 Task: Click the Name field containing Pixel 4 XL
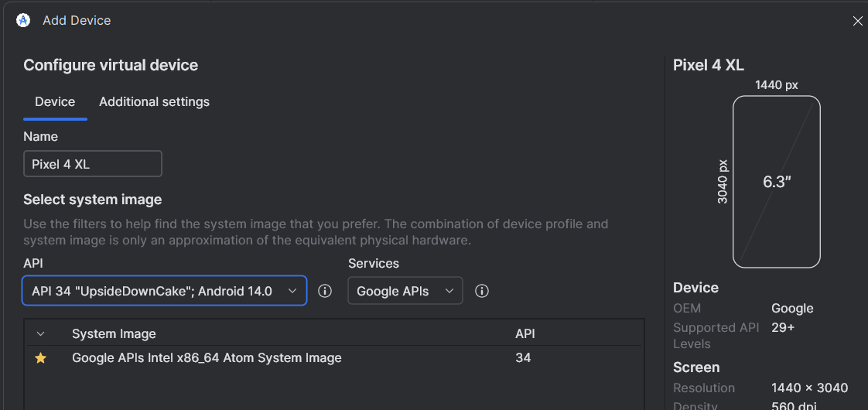pos(92,164)
